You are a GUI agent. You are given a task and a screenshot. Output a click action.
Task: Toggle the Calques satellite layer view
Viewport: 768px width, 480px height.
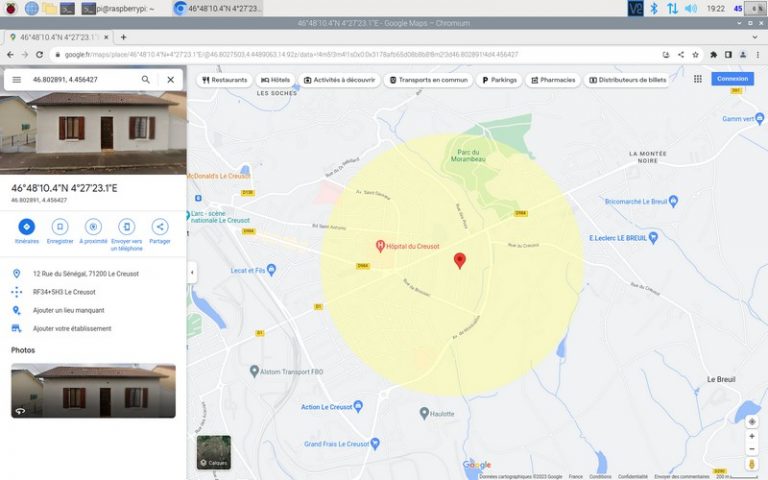[213, 452]
